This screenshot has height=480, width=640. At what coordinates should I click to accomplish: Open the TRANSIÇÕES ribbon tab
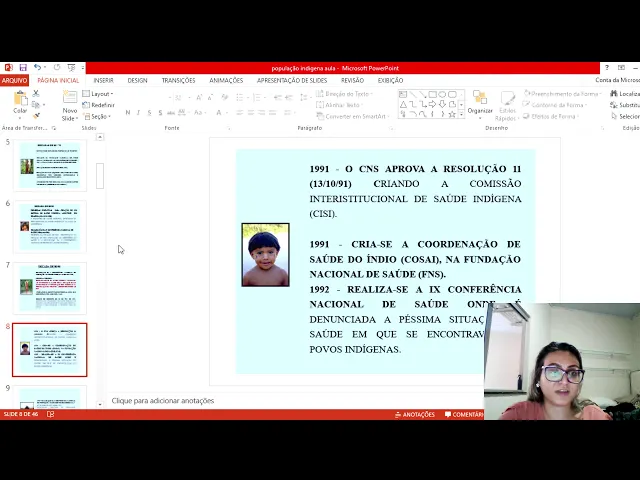coord(178,80)
